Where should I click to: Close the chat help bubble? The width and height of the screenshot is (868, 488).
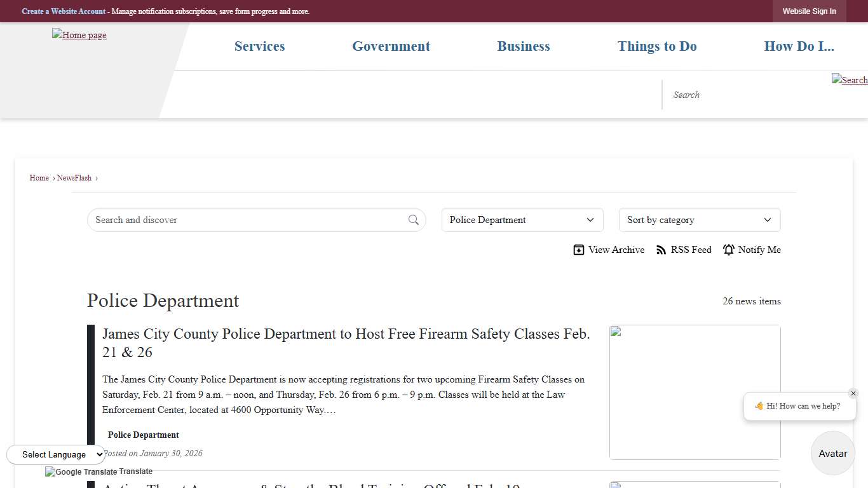click(x=853, y=393)
